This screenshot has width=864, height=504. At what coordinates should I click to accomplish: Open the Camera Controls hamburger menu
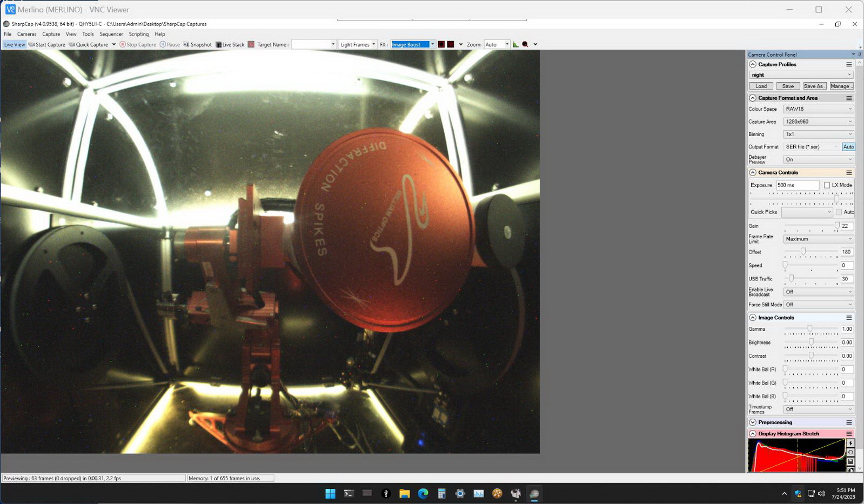pyautogui.click(x=849, y=173)
